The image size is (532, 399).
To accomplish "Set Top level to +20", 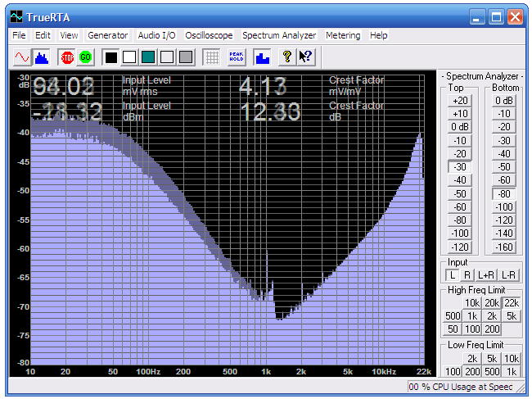I will point(460,101).
